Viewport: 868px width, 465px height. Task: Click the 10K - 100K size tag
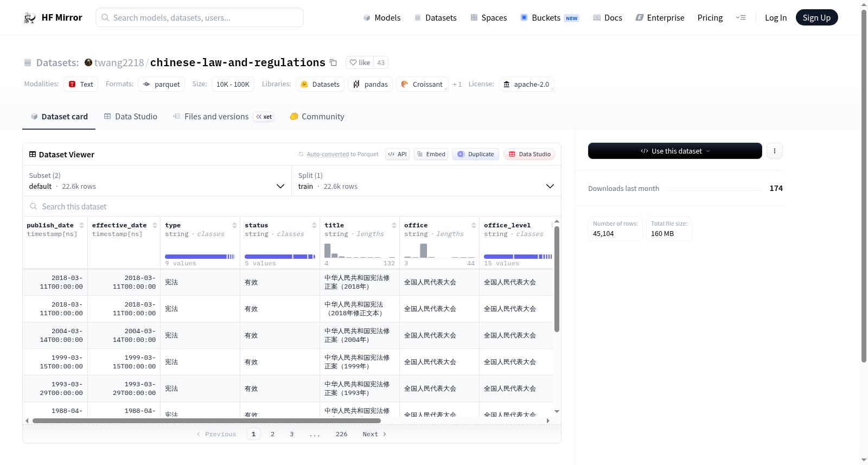(233, 84)
